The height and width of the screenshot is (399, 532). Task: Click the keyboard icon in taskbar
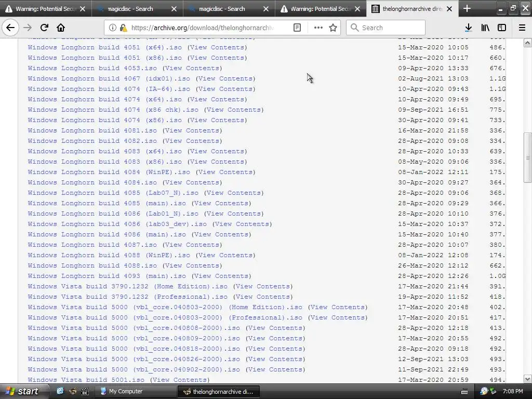tap(464, 392)
